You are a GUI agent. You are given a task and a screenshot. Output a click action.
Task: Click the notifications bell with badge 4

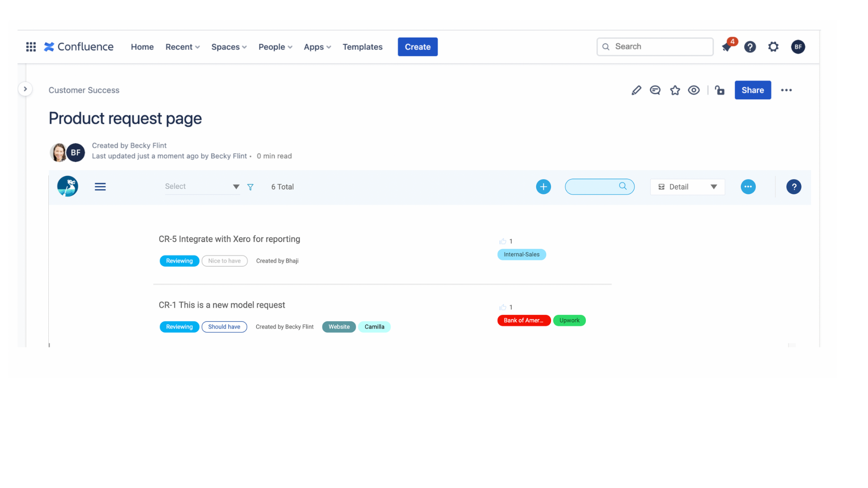727,47
